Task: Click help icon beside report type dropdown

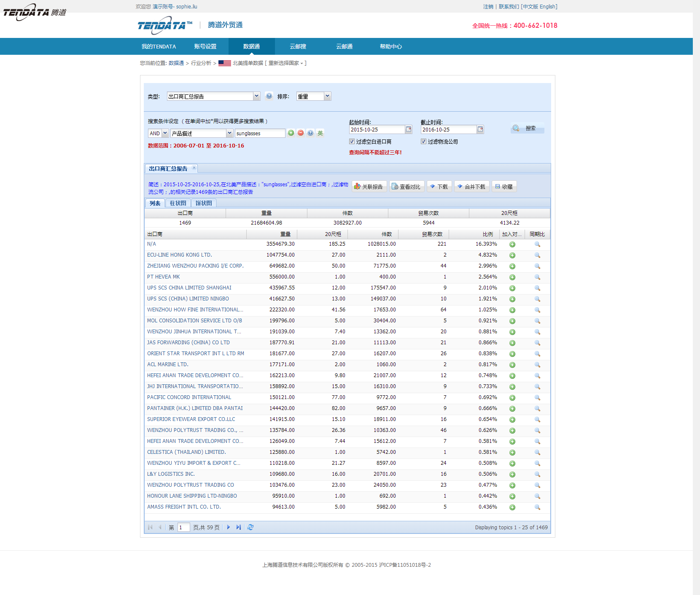Action: click(269, 96)
